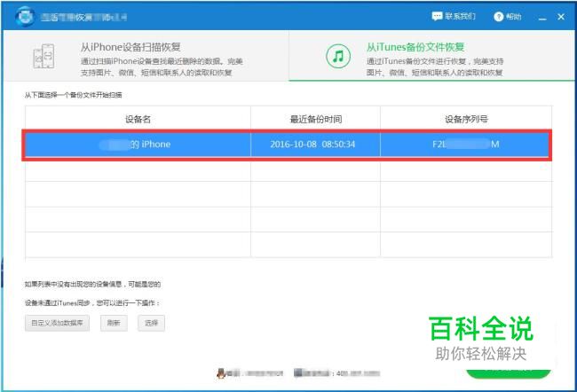Click the 设备序列号 column header
The image size is (577, 392).
466,119
